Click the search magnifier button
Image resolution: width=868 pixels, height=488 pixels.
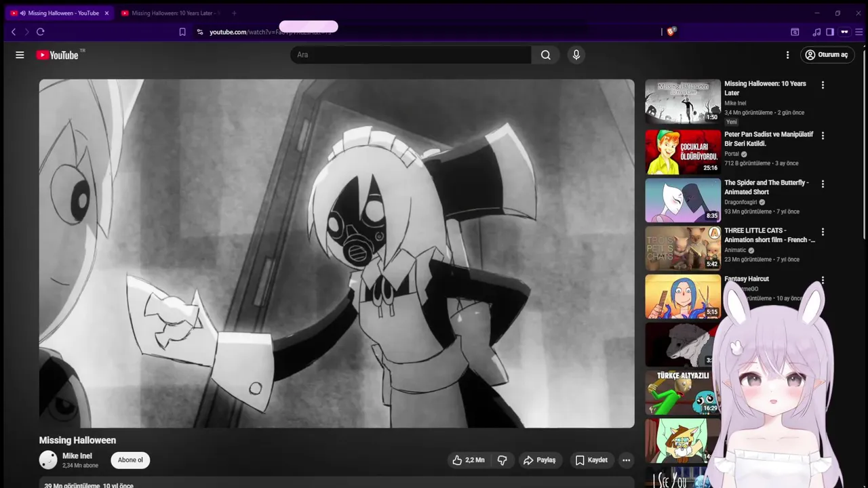(546, 55)
